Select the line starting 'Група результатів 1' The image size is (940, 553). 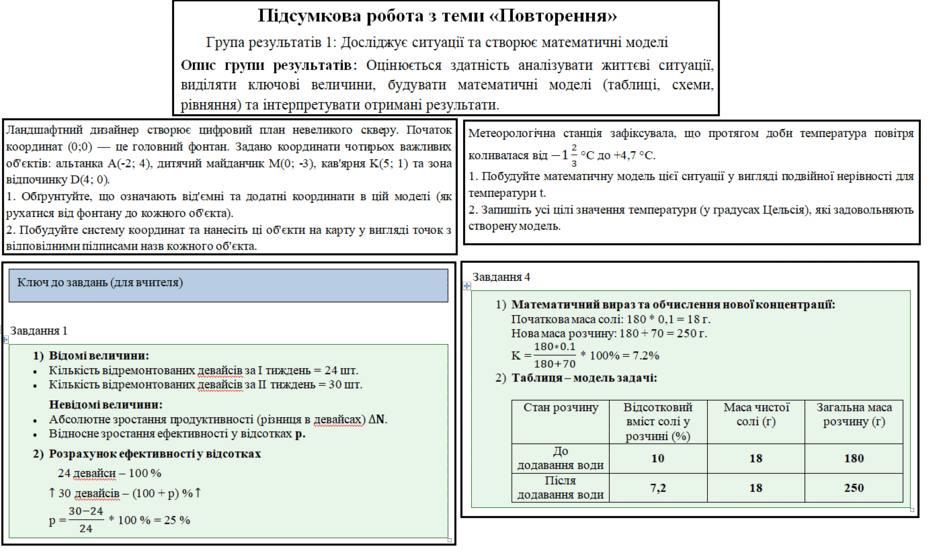(437, 43)
